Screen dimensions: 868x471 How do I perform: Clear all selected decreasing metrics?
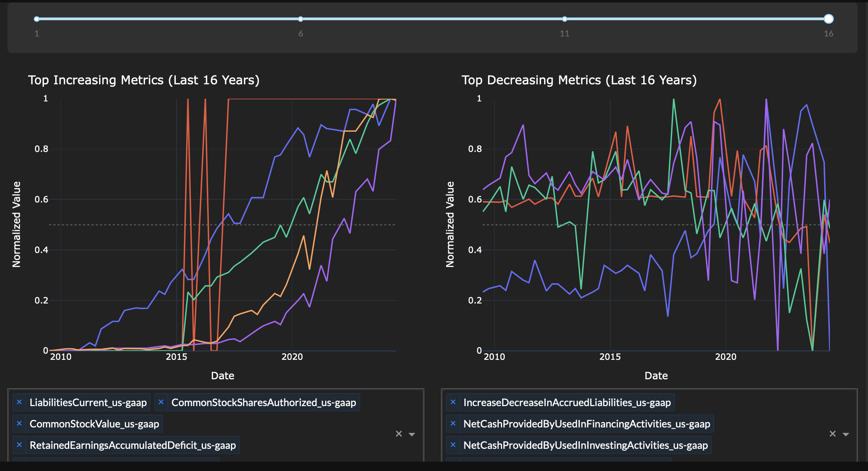tap(832, 434)
